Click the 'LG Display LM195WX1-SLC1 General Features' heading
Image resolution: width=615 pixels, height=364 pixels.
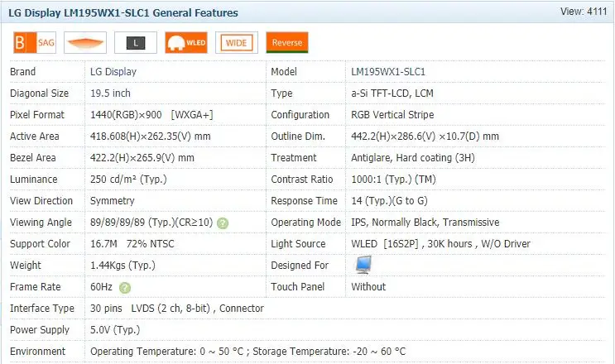coord(123,13)
